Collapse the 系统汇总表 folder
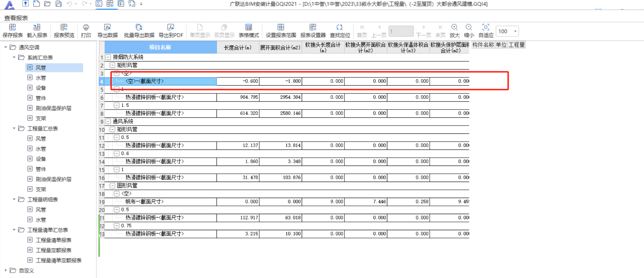Viewport: 644px width, 278px height. coord(14,57)
